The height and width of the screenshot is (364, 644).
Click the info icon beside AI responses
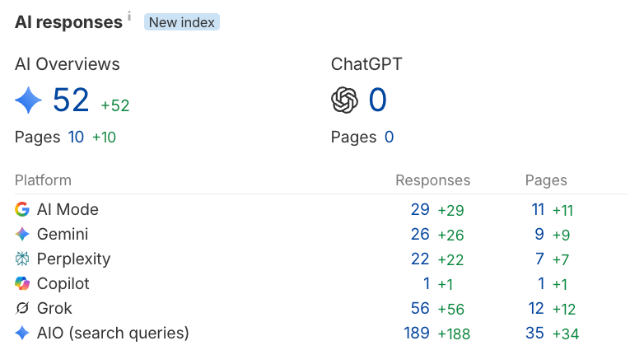click(129, 16)
